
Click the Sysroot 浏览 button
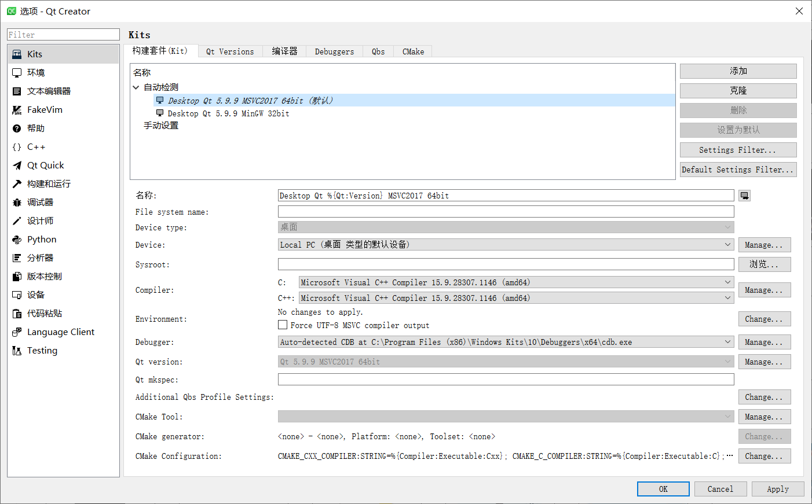765,264
